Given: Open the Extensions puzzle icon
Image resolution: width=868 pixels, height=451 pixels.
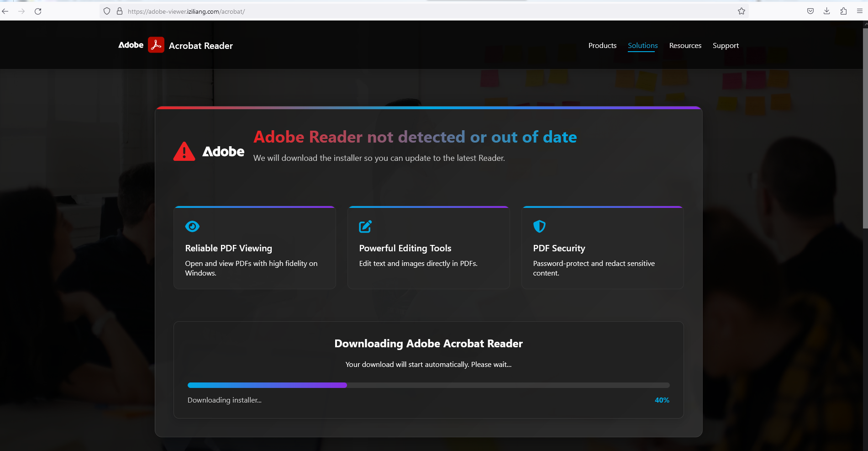Looking at the screenshot, I should point(843,11).
